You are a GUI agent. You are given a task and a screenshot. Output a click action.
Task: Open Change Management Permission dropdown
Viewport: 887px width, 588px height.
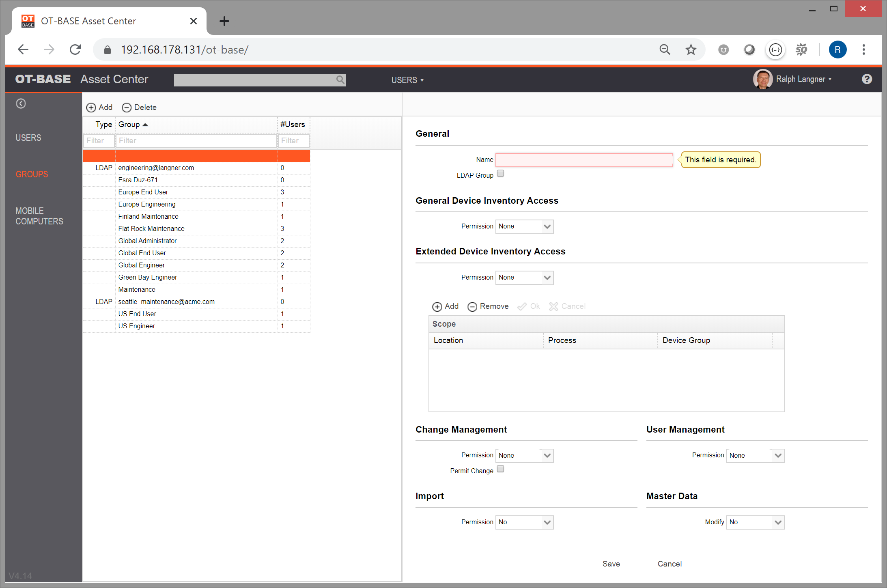(x=524, y=456)
